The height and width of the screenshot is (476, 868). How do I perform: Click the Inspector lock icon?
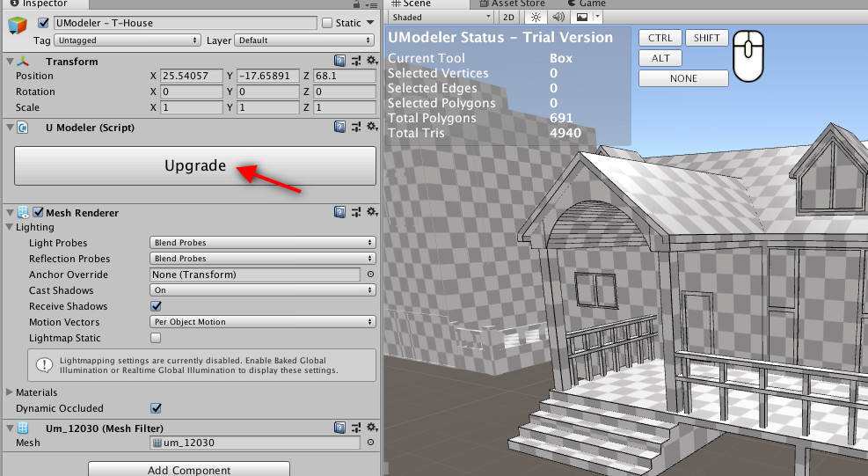coord(356,4)
